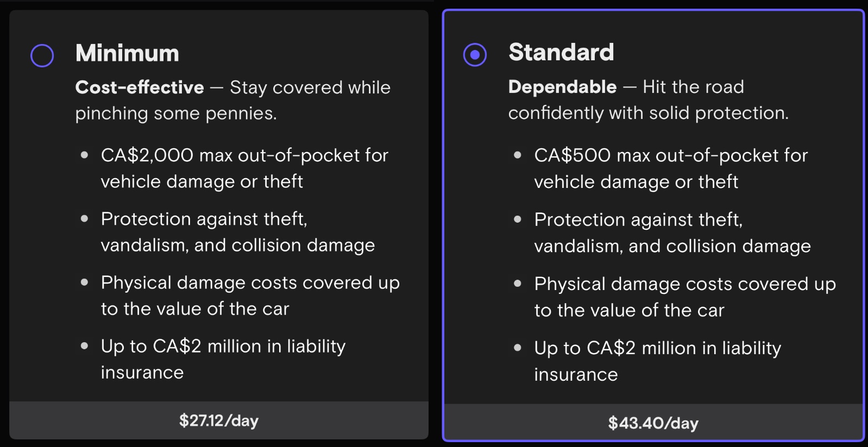Click the Standard plan heading
Viewport: 868px width, 447px height.
click(561, 52)
